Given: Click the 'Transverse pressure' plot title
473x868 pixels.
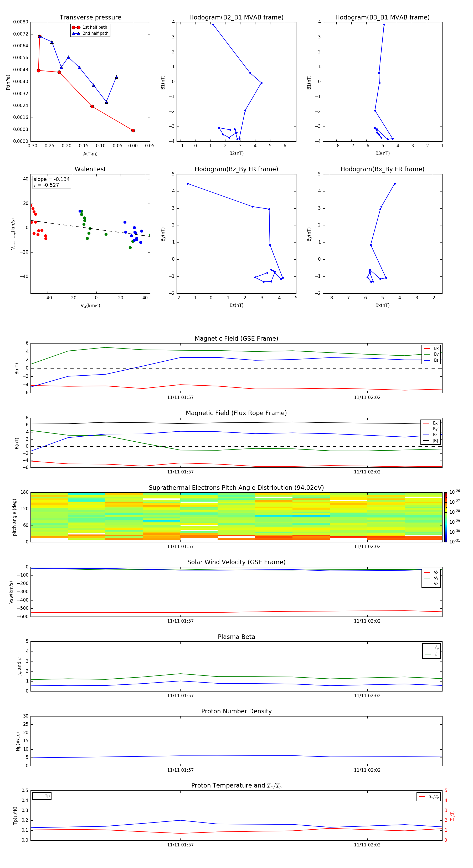Looking at the screenshot, I should (x=90, y=18).
